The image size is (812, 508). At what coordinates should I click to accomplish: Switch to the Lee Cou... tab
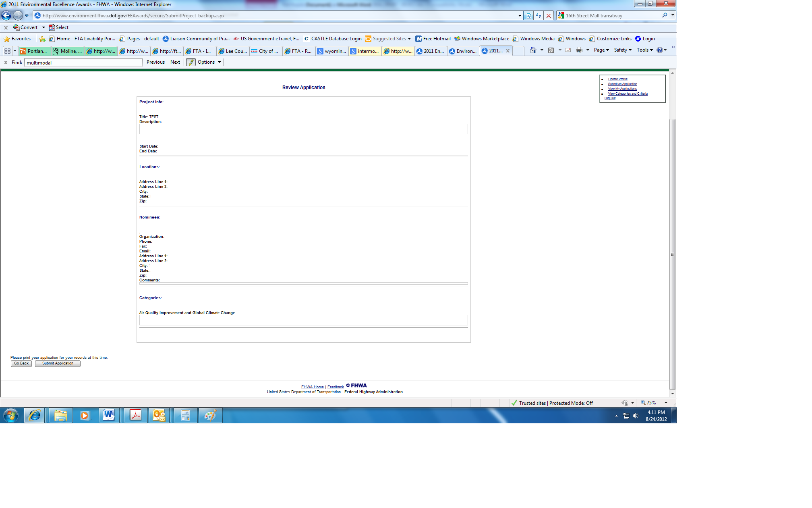pyautogui.click(x=233, y=51)
